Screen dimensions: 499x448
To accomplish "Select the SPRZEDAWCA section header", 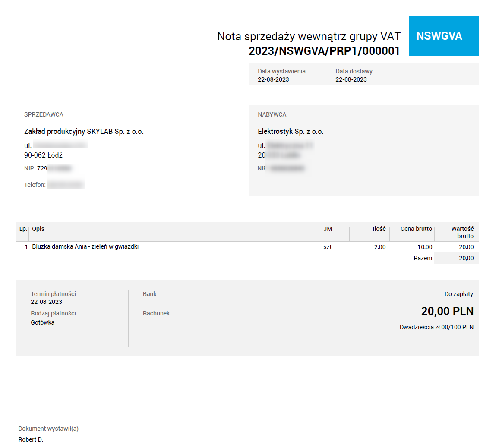I will (44, 114).
